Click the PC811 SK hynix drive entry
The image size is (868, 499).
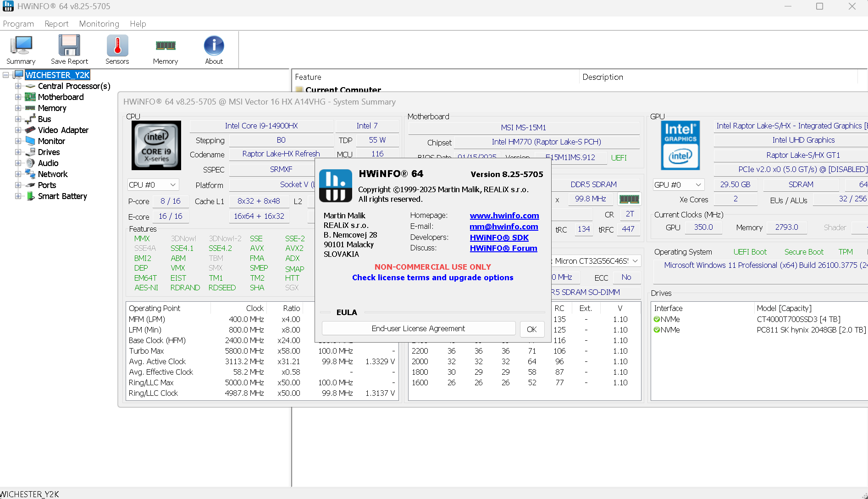(812, 330)
